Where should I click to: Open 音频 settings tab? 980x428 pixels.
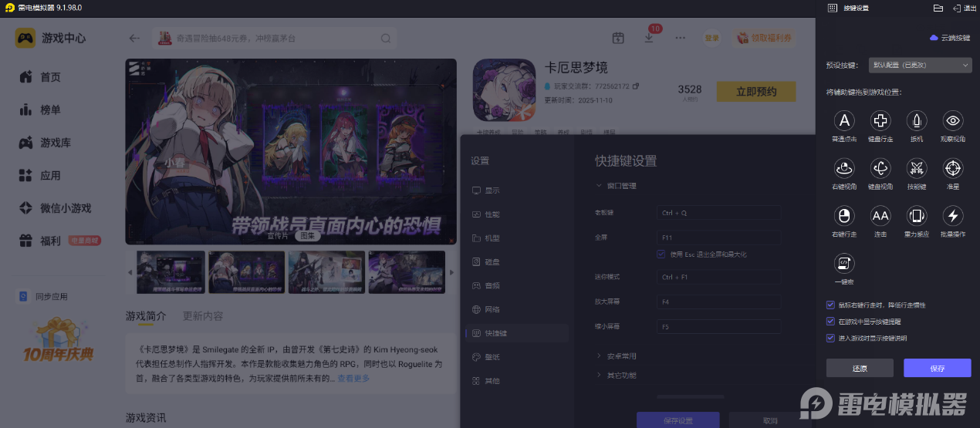click(x=516, y=285)
